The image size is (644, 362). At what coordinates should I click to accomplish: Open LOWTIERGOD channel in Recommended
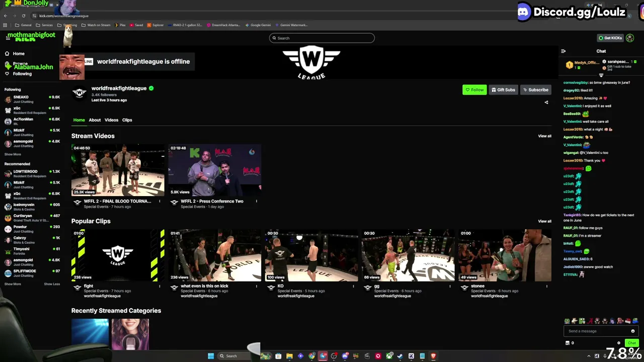(x=32, y=173)
